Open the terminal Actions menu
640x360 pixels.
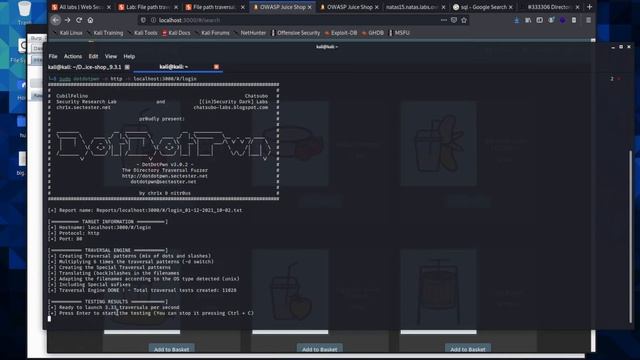coord(73,56)
